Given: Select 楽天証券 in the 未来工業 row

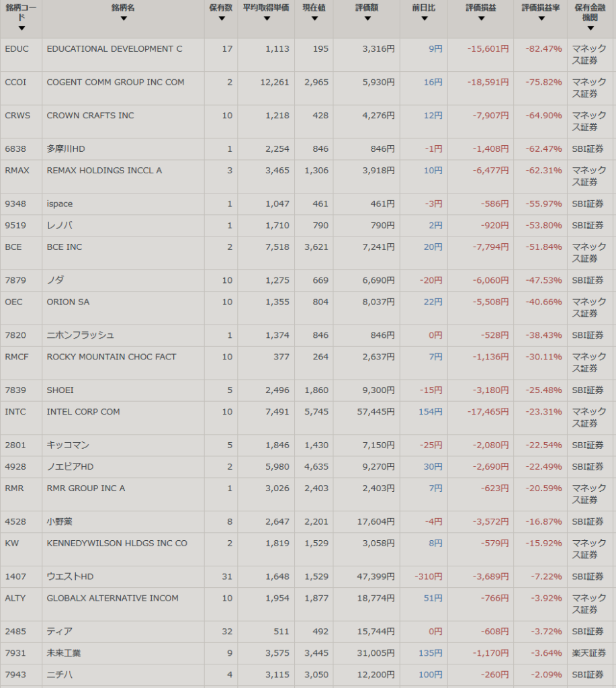Looking at the screenshot, I should (588, 653).
